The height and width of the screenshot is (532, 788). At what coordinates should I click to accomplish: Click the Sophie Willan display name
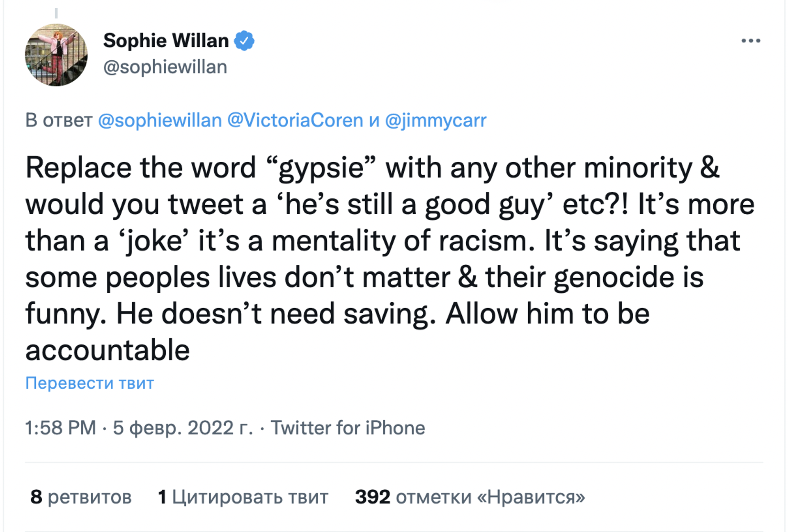[x=166, y=41]
